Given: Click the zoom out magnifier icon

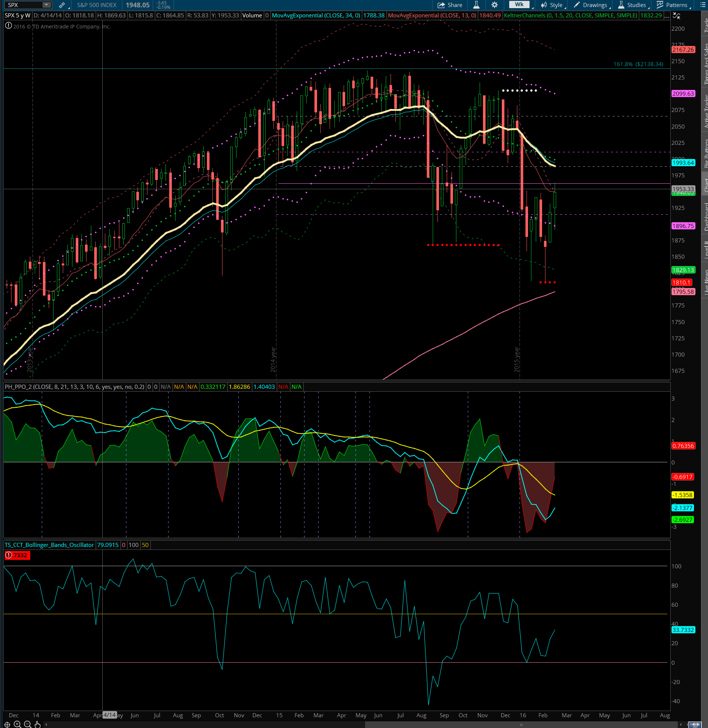Looking at the screenshot, I should (x=27, y=724).
